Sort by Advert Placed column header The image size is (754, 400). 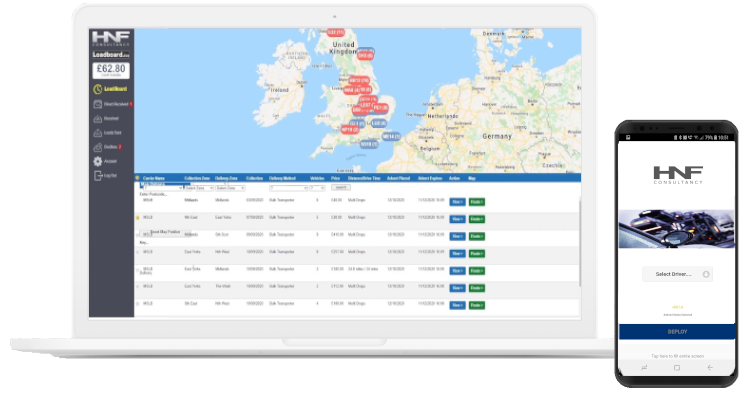pos(398,178)
